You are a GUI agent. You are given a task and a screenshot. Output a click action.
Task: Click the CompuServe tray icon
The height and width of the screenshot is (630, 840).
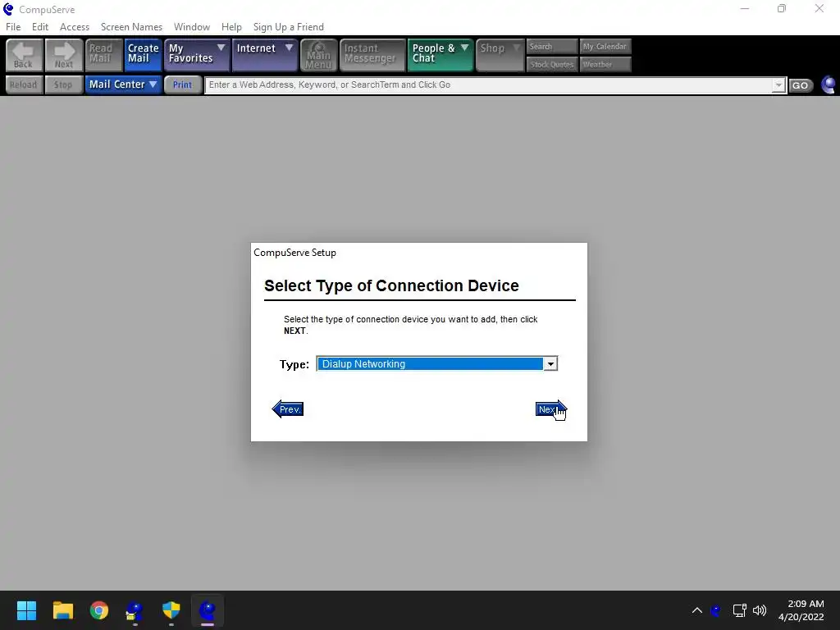tap(715, 610)
